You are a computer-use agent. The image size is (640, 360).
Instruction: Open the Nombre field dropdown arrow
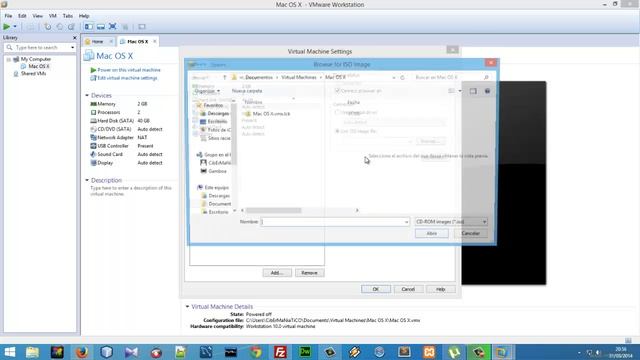406,222
